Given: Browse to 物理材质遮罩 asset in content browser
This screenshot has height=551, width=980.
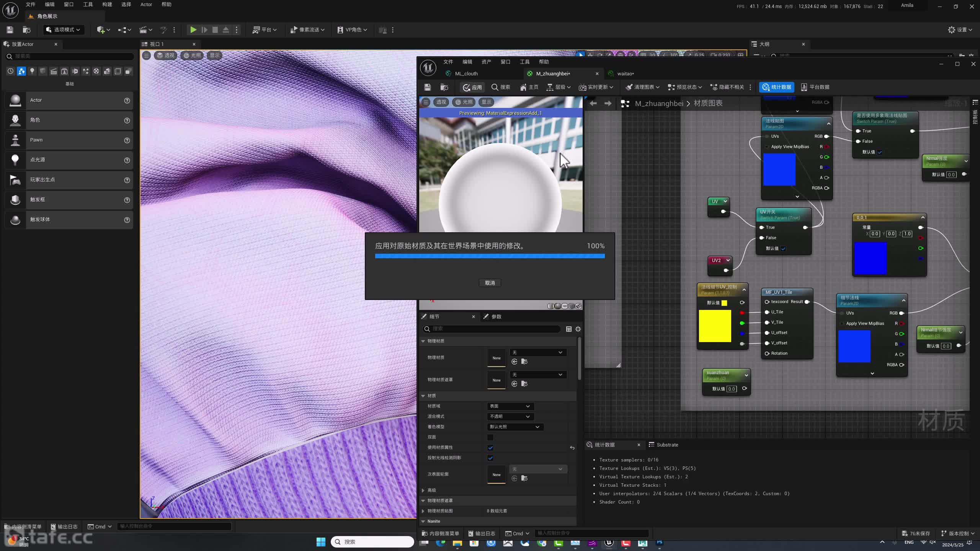Looking at the screenshot, I should click(x=524, y=384).
